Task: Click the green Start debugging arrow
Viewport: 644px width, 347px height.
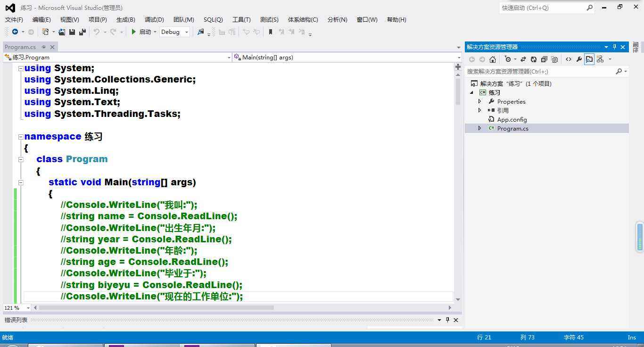Action: (x=134, y=32)
